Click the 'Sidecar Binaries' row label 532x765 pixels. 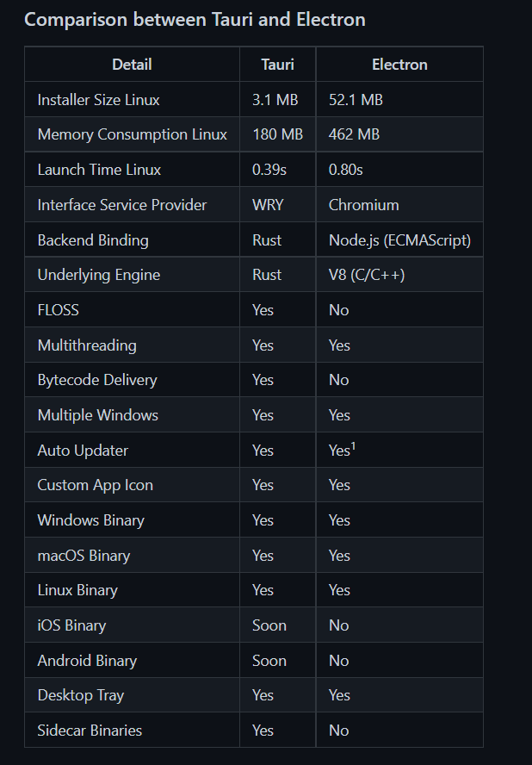[90, 731]
